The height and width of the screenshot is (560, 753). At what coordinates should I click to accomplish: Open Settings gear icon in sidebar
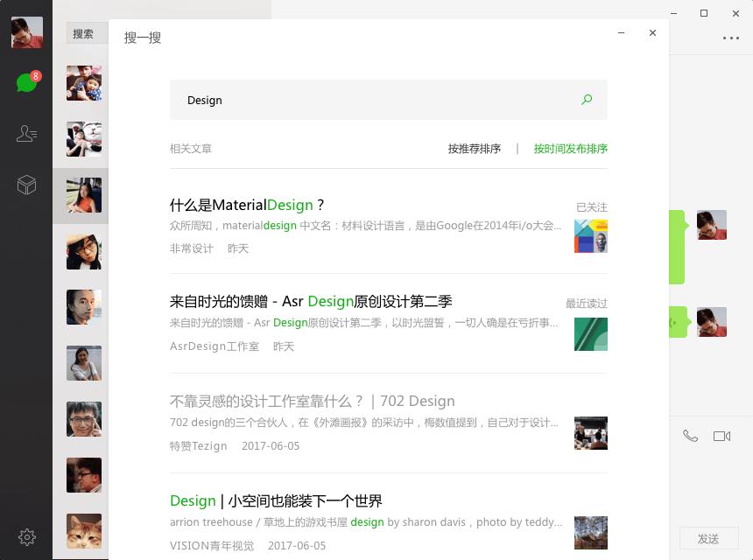(27, 537)
